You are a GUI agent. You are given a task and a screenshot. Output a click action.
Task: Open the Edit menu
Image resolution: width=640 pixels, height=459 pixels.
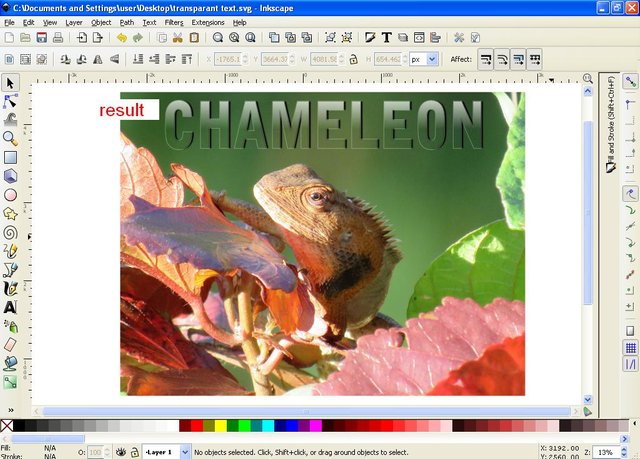[x=28, y=22]
